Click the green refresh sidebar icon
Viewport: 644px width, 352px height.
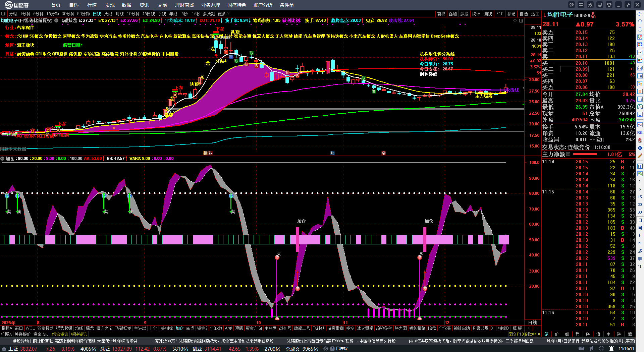pos(640,174)
